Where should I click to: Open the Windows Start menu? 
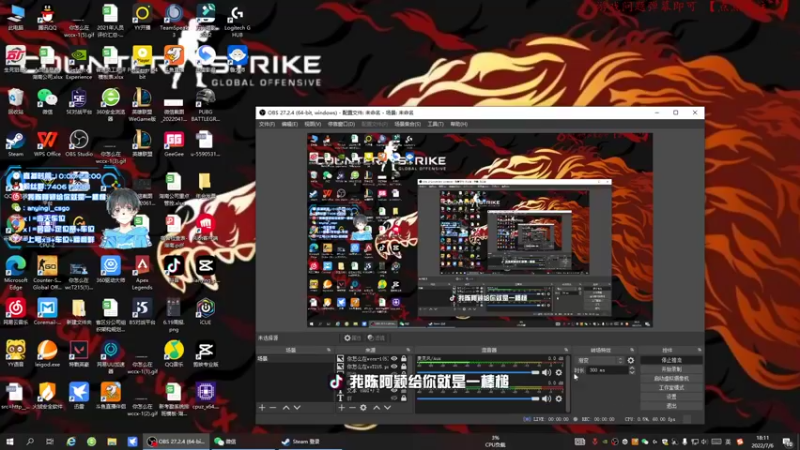(9, 441)
